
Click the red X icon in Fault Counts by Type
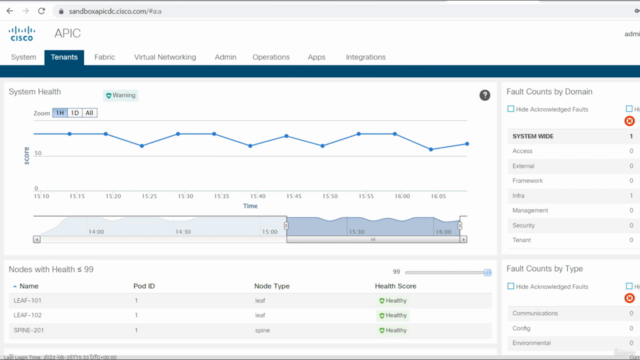point(629,298)
